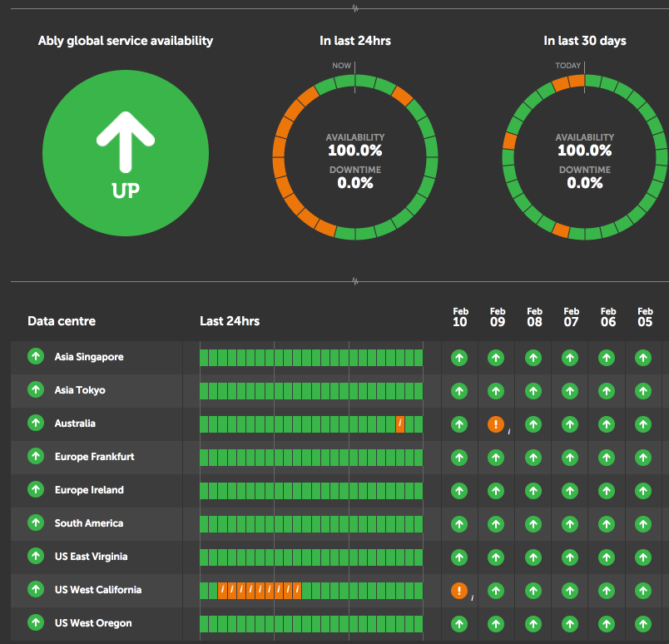Click the Feb 08 column header
Screen dimensions: 669x644
pyautogui.click(x=534, y=317)
